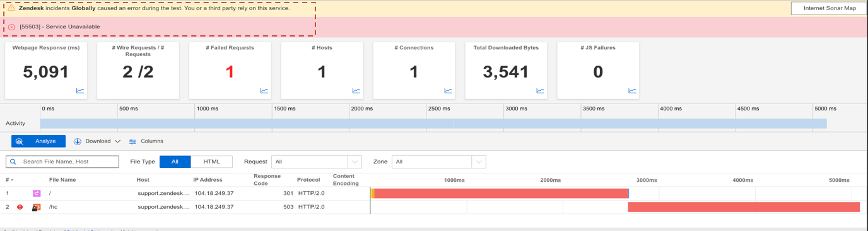Viewport: 868px width, 231px height.
Task: Open the Columns settings
Action: 146,141
